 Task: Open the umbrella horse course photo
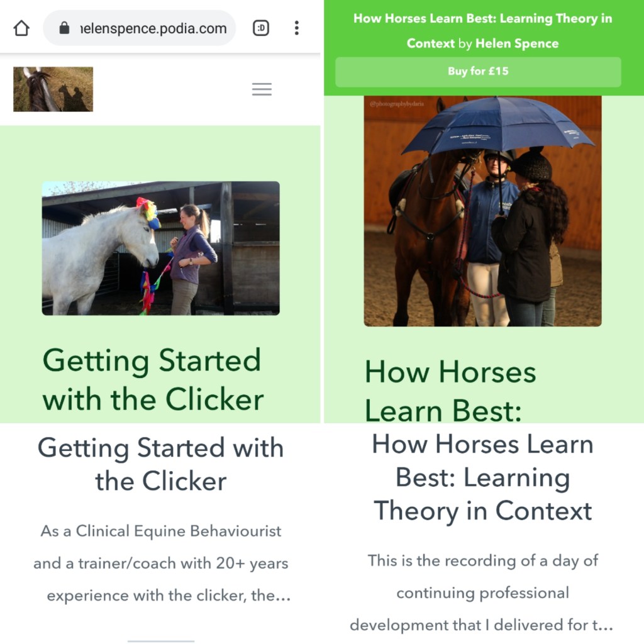[x=482, y=211]
